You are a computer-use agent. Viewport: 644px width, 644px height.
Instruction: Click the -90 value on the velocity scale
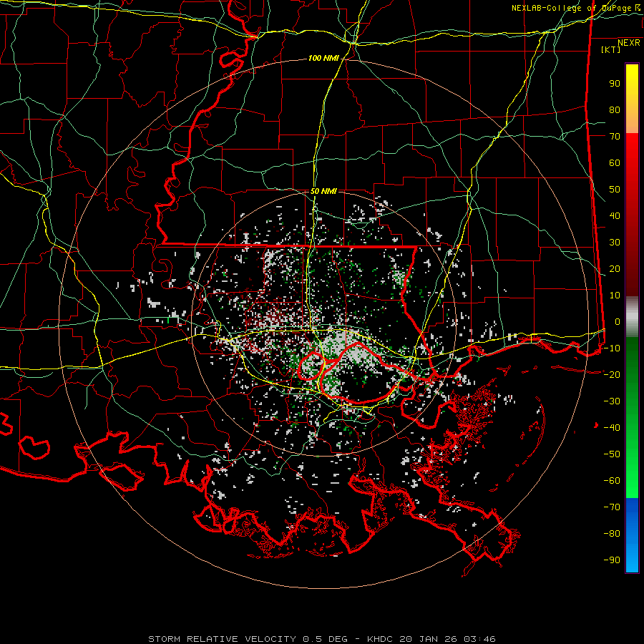tap(612, 560)
